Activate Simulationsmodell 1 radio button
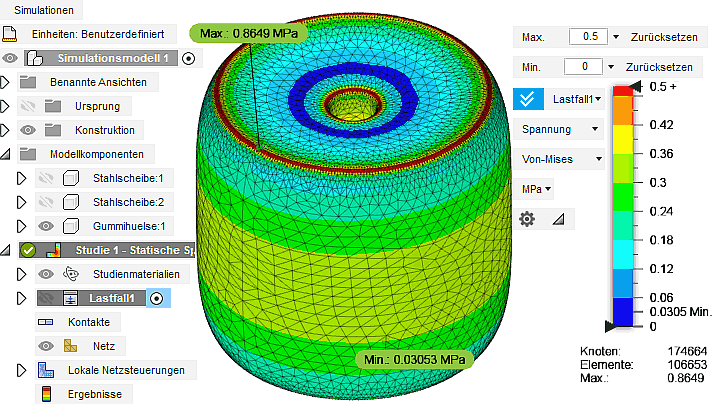The image size is (712, 404). click(x=189, y=59)
